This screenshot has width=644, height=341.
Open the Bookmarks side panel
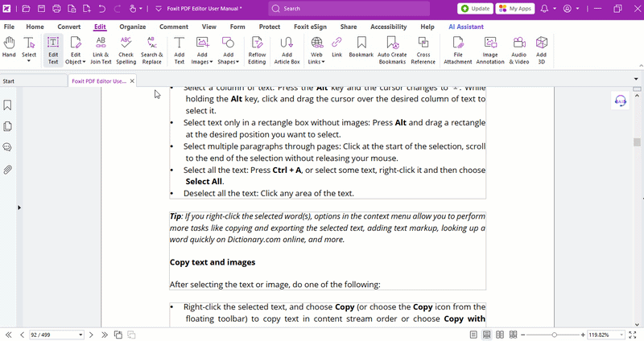tap(7, 105)
